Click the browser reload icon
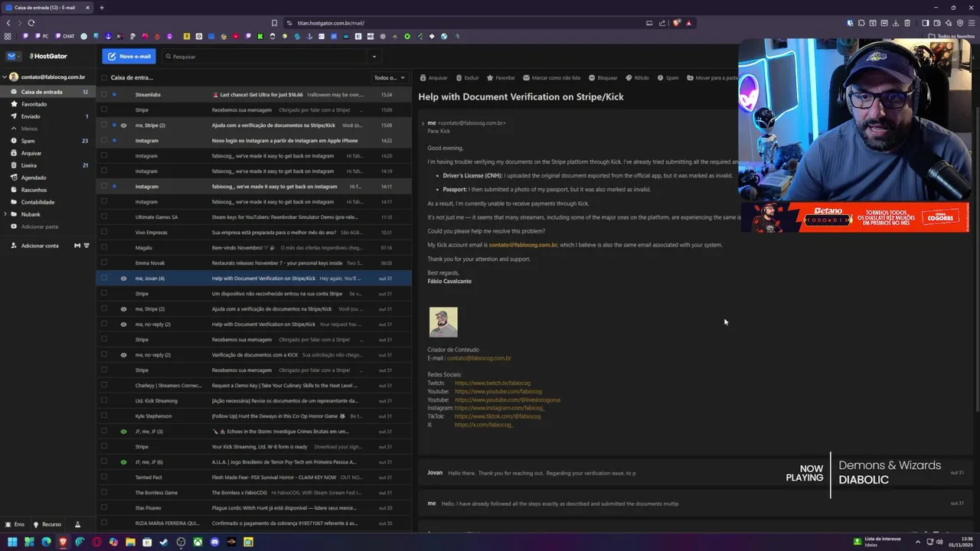980x551 pixels. (31, 23)
